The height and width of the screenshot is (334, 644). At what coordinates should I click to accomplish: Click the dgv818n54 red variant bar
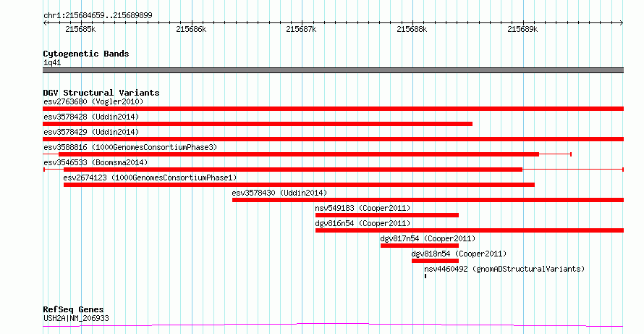[436, 261]
